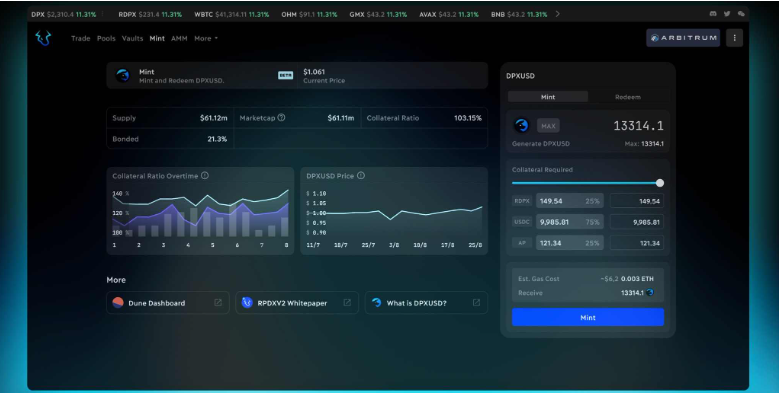Click the right RDPX 149.54 box
781x394 pixels.
tap(637, 201)
